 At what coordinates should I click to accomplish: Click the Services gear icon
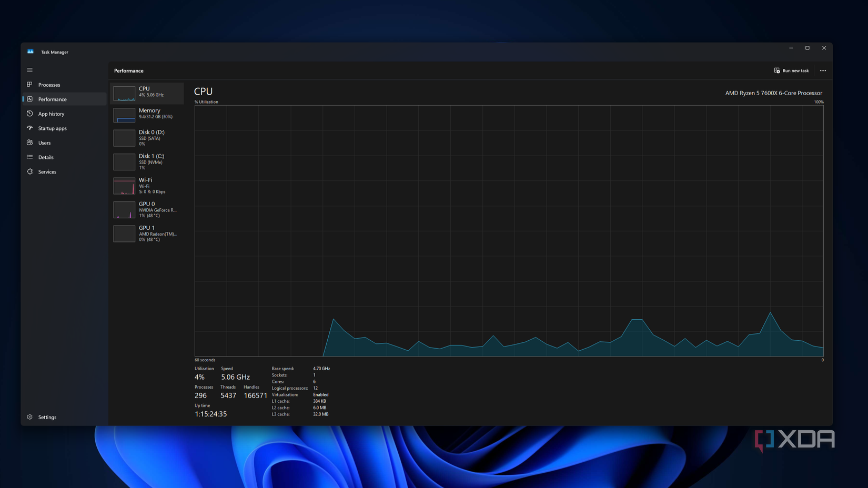[30, 171]
